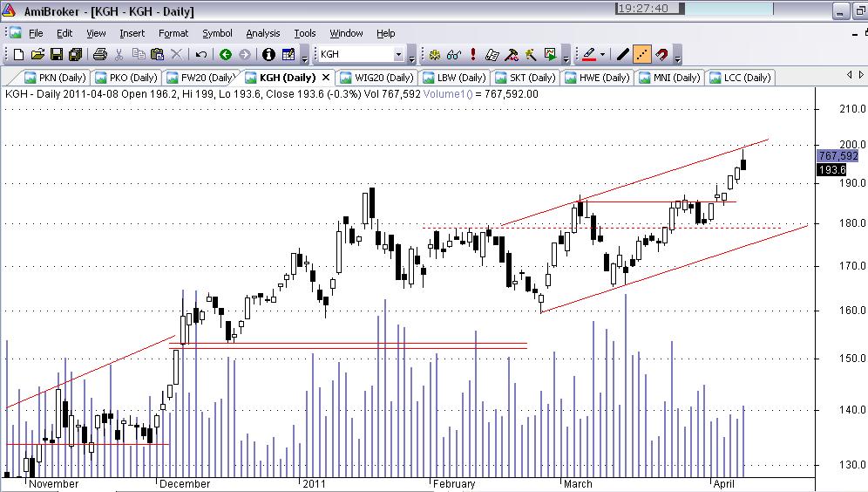Click the binoculars explore icon
The width and height of the screenshot is (868, 492).
pyautogui.click(x=454, y=55)
